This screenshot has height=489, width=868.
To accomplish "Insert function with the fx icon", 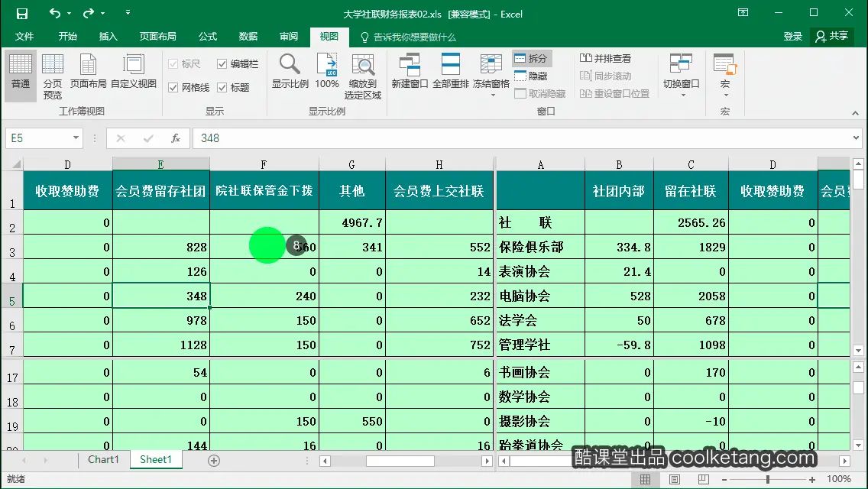I will 176,138.
